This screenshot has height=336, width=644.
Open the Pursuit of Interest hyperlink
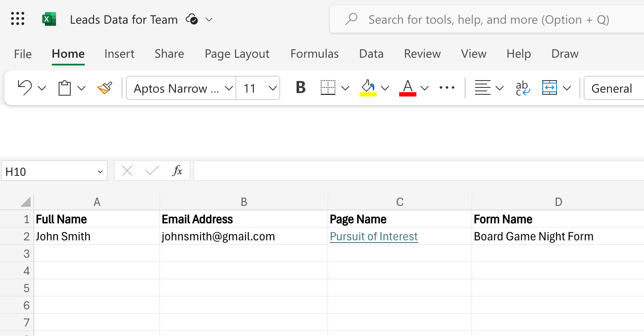[374, 236]
